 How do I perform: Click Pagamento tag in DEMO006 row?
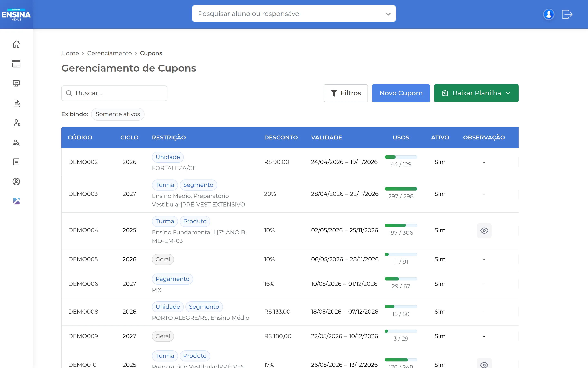[x=172, y=279]
